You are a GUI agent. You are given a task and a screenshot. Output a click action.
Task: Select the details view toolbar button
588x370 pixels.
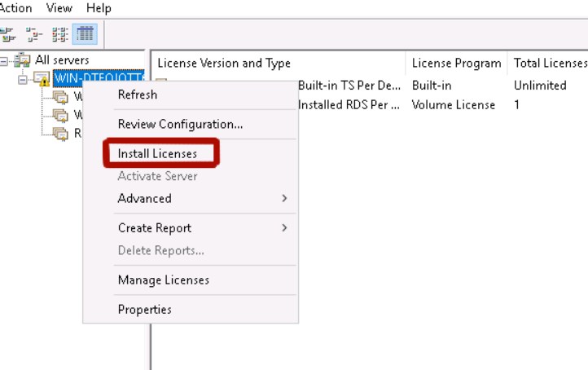86,34
